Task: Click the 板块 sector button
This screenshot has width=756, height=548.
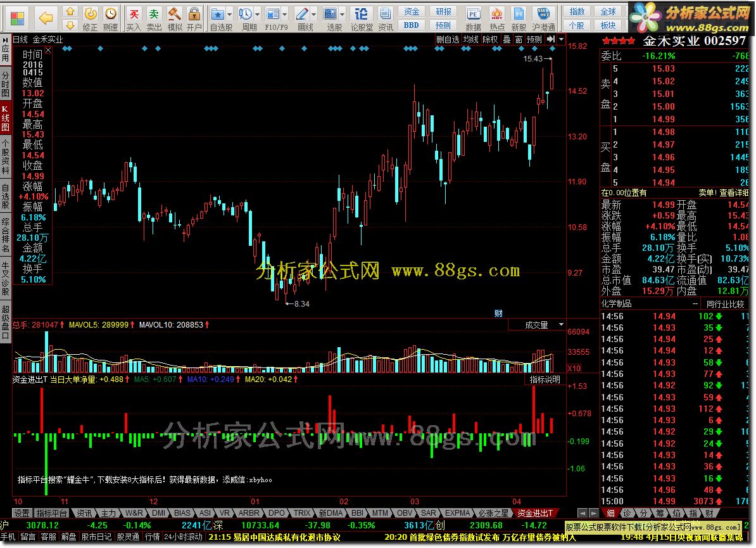Action: click(608, 25)
